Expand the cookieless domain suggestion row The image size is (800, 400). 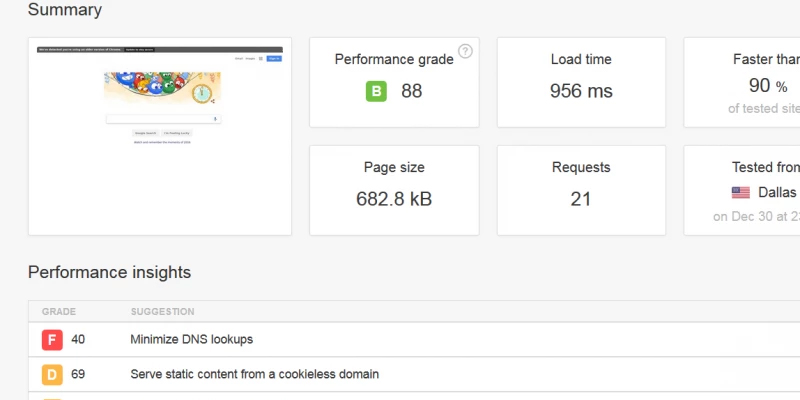coord(254,375)
